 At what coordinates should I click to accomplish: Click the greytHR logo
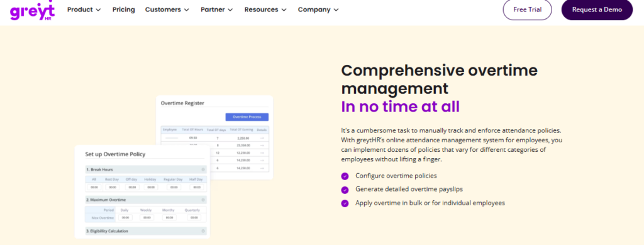coord(33,11)
